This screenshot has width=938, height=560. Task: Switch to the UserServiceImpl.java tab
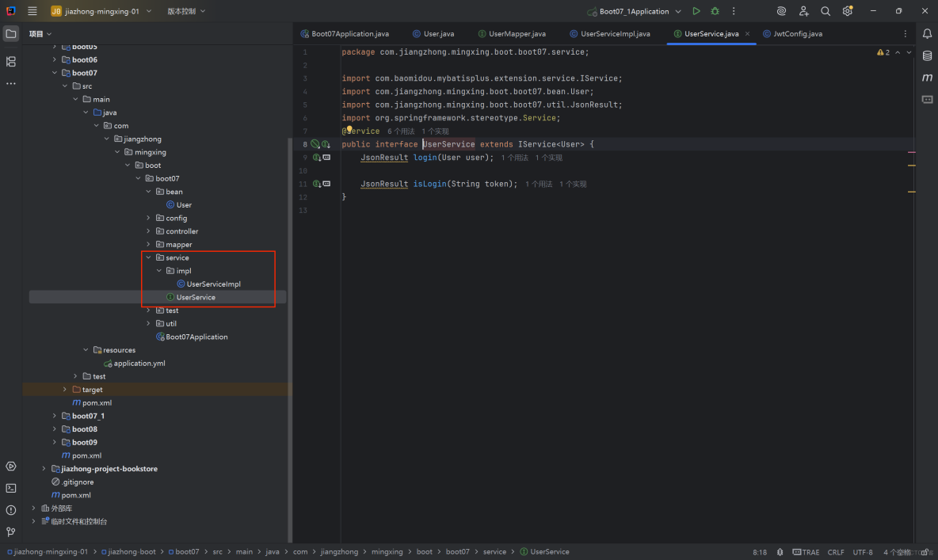(x=616, y=33)
